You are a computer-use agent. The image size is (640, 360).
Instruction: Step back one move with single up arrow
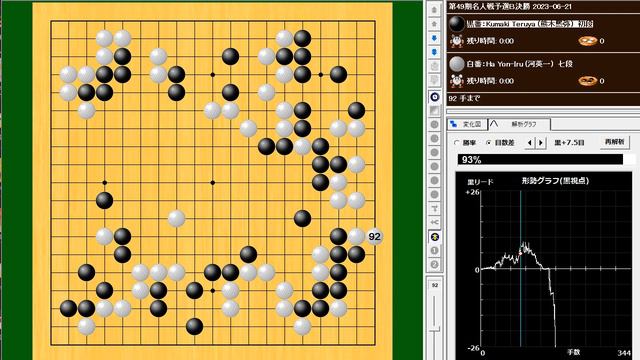(434, 24)
